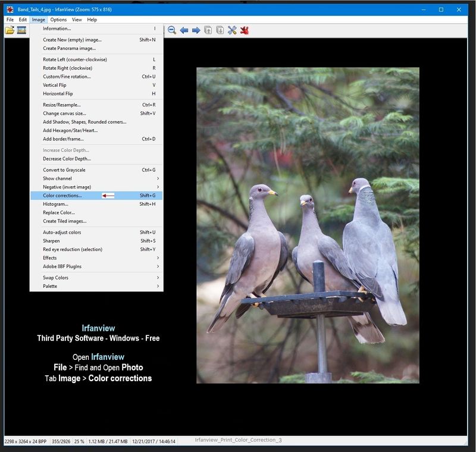
Task: Open settings with the wrench tools icon
Action: [232, 30]
